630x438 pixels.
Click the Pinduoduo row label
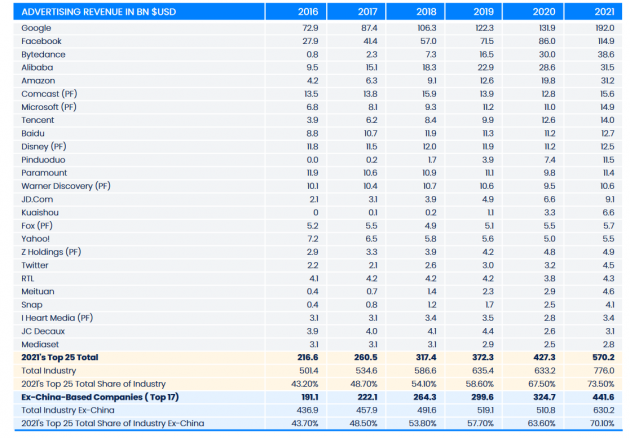click(x=43, y=160)
